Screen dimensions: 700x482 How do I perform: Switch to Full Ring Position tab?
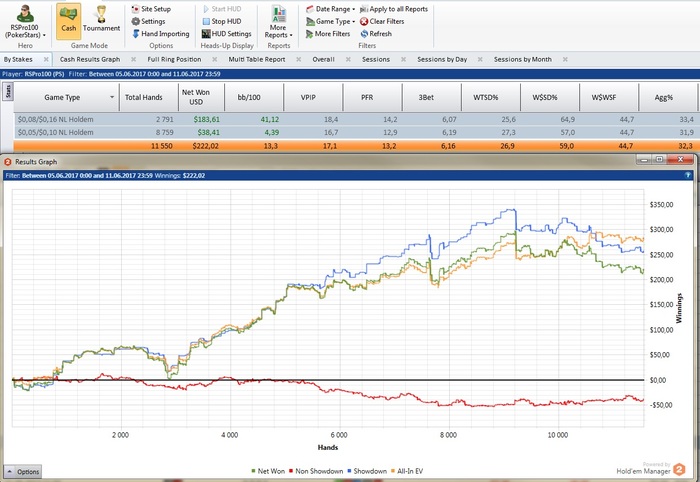(x=174, y=59)
